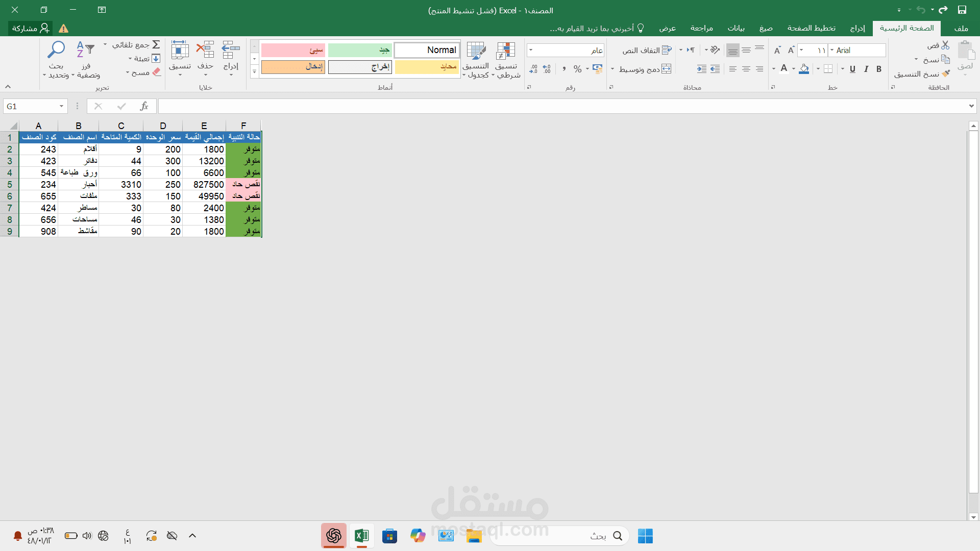Viewport: 980px width, 551px height.
Task: Open Conditional Formatting (تنسيق شرطي)
Action: (x=506, y=60)
